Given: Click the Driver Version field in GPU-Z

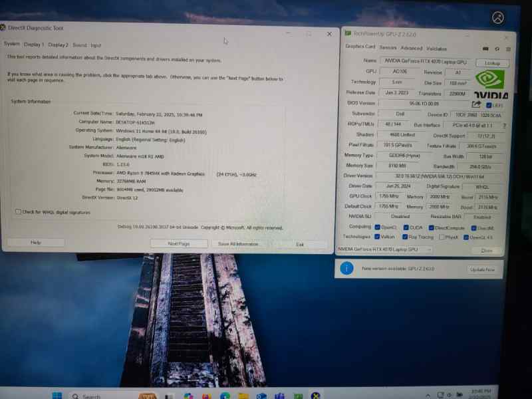Looking at the screenshot, I should (x=440, y=176).
